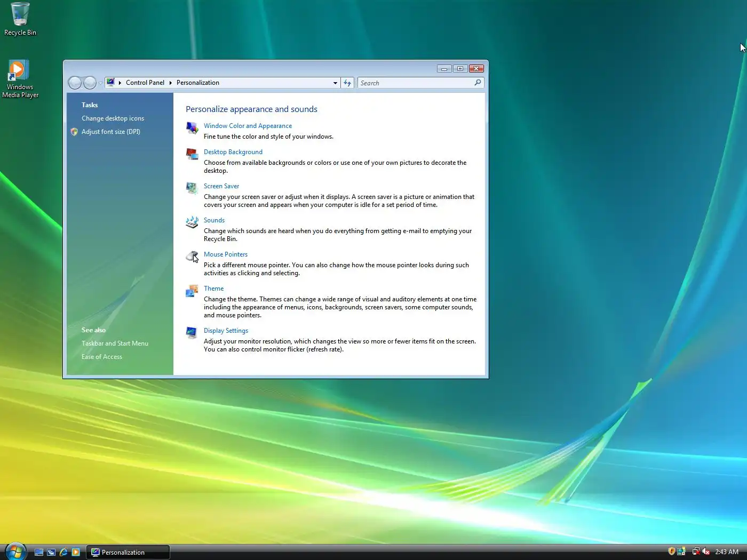This screenshot has width=747, height=560.
Task: Click the Control Panel icon in address bar
Action: [110, 82]
